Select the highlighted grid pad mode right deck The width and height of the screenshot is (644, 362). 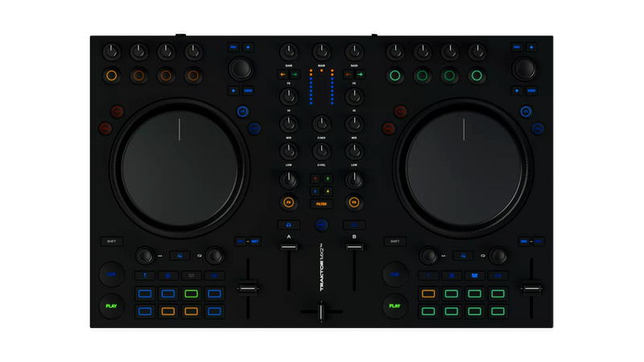point(474,275)
